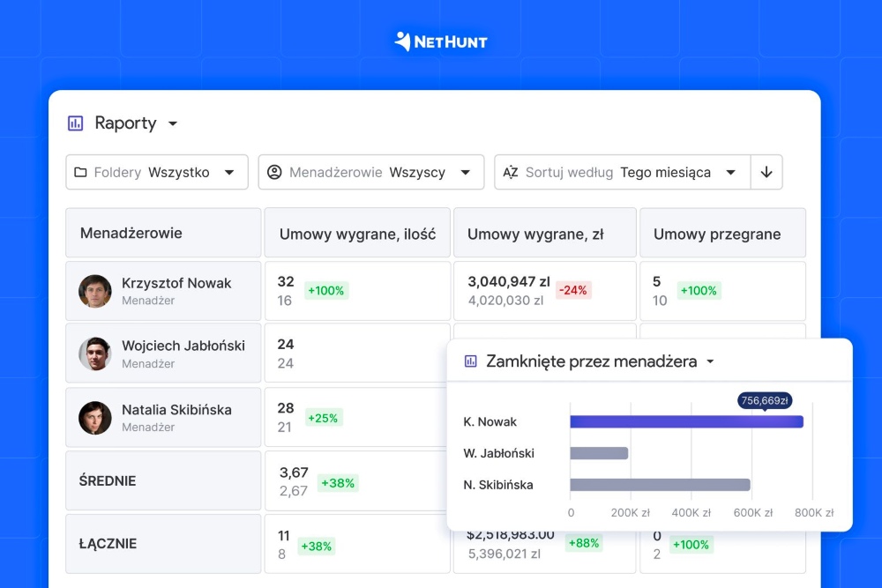
Task: Click the Raporty chart icon
Action: [x=76, y=123]
